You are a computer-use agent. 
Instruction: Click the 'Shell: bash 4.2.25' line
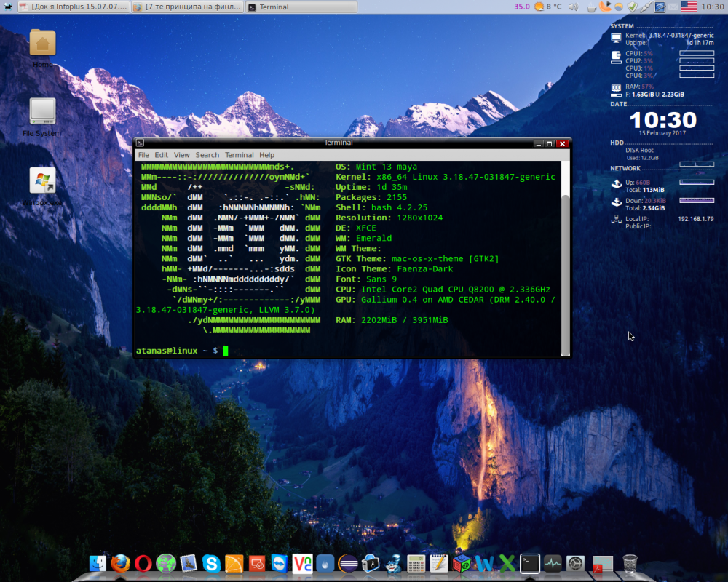coord(381,207)
